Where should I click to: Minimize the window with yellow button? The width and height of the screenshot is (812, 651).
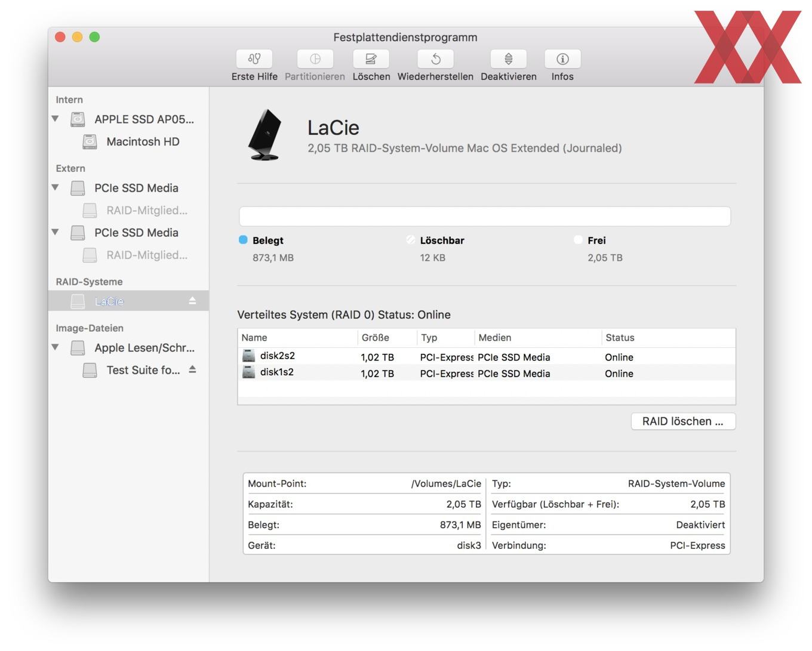pyautogui.click(x=77, y=37)
